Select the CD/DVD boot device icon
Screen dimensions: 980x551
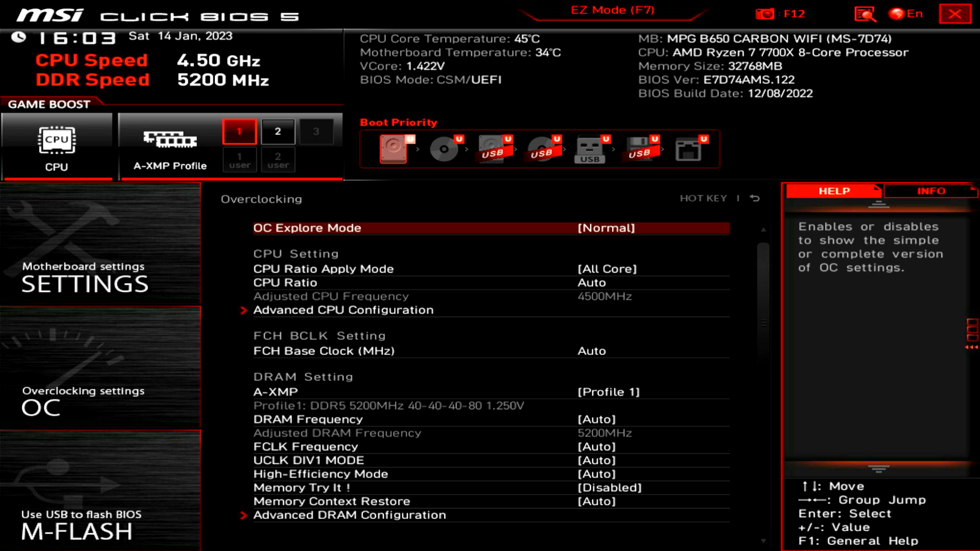444,148
